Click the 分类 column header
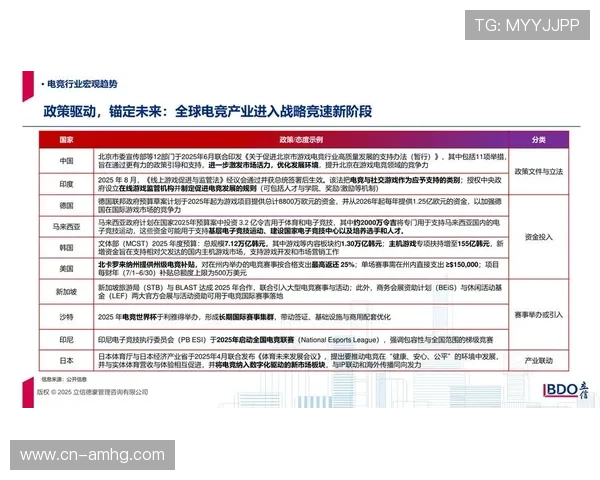The image size is (600, 480). tap(538, 140)
